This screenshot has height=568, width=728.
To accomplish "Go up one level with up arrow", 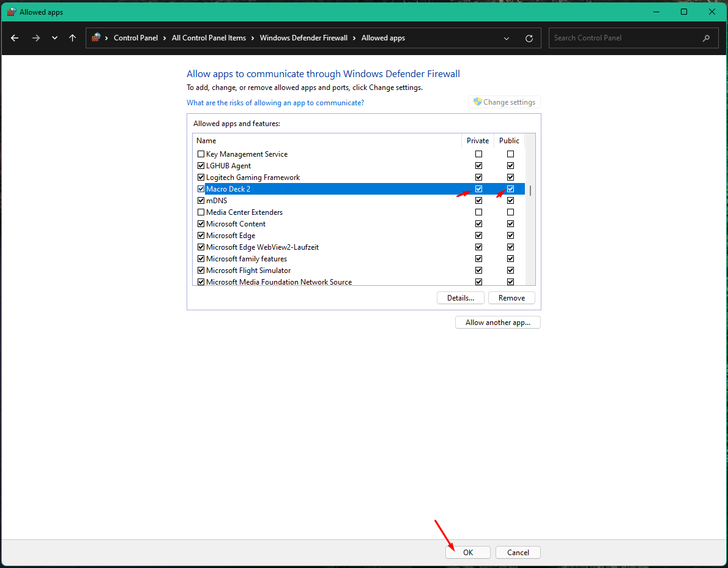I will pyautogui.click(x=72, y=38).
